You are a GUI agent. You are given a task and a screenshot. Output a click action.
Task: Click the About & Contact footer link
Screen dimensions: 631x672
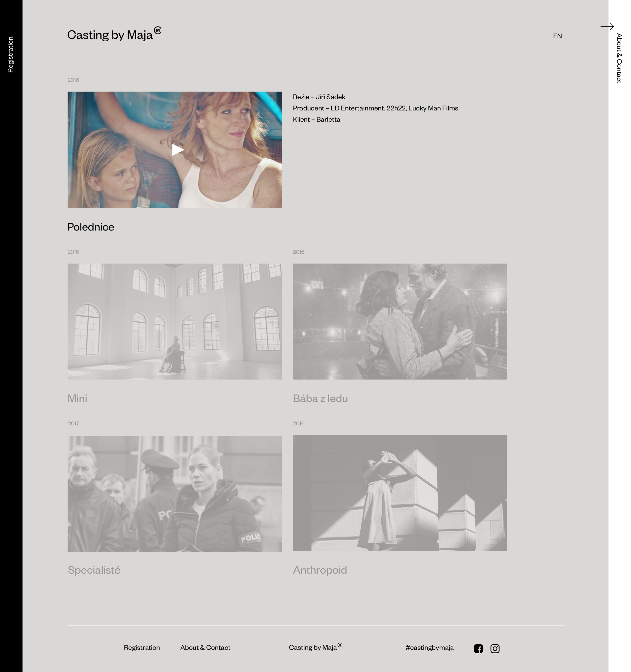[x=205, y=647]
